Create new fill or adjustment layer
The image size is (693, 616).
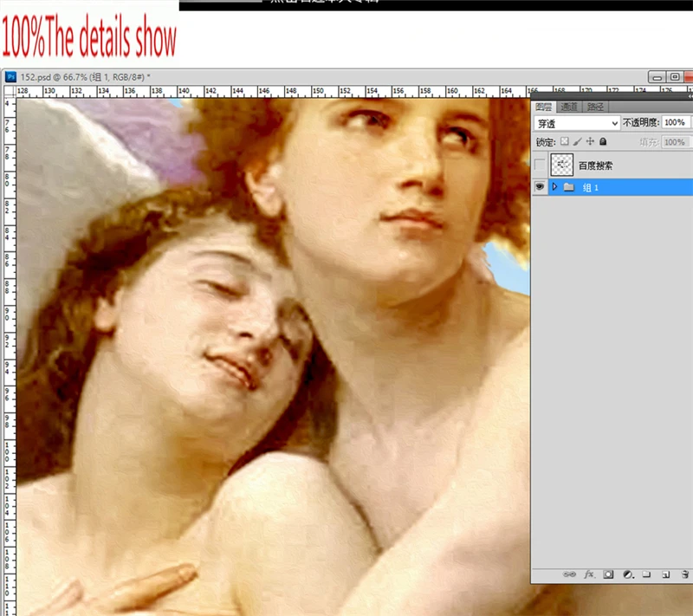(627, 574)
